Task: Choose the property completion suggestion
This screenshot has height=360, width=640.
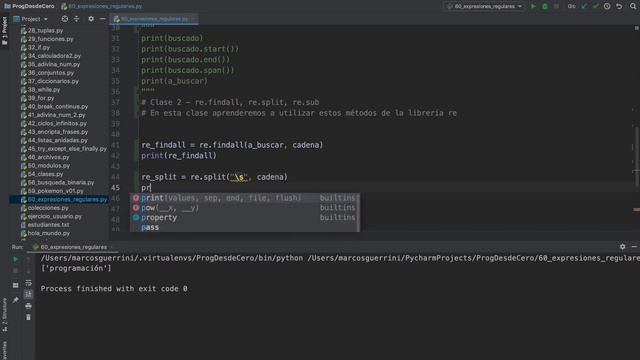Action: (245, 218)
